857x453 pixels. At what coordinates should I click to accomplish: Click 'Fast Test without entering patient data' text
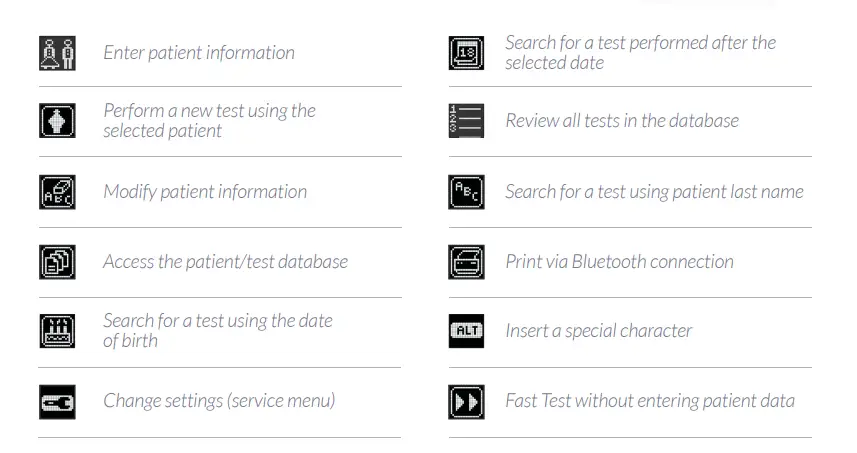click(650, 400)
